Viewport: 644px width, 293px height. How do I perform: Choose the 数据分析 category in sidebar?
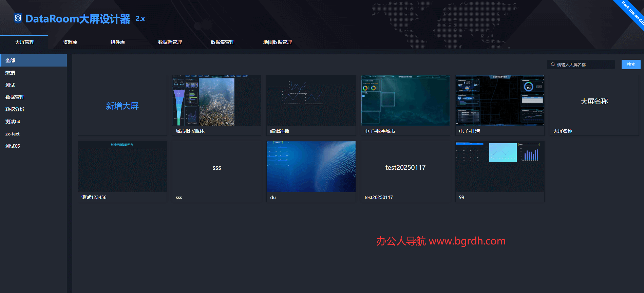coord(15,109)
